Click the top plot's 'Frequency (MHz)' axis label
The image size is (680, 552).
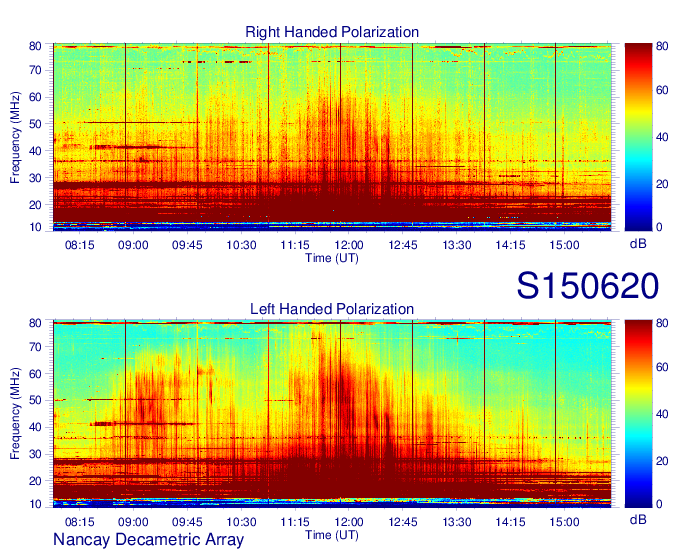pos(15,137)
